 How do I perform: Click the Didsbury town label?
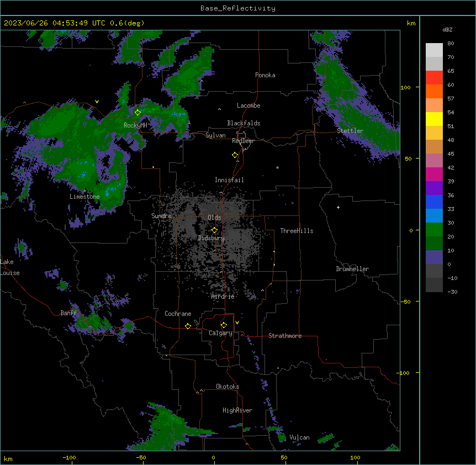click(x=211, y=238)
